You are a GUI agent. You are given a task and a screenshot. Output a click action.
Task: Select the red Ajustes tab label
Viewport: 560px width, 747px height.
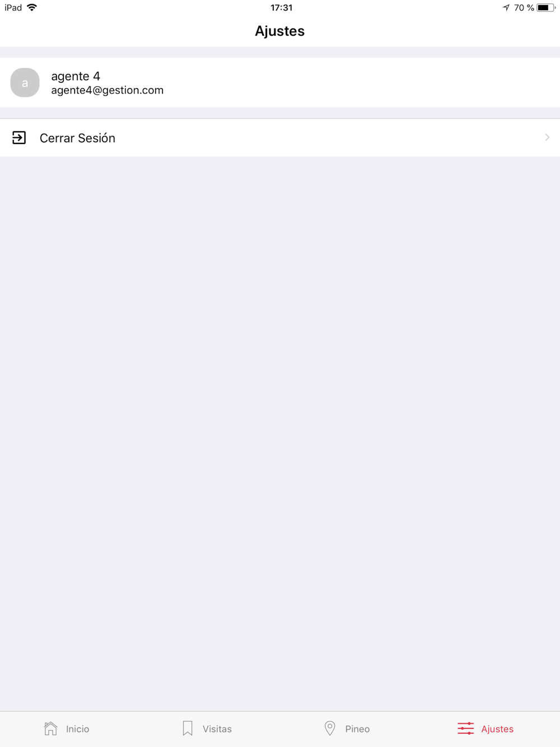(x=497, y=729)
